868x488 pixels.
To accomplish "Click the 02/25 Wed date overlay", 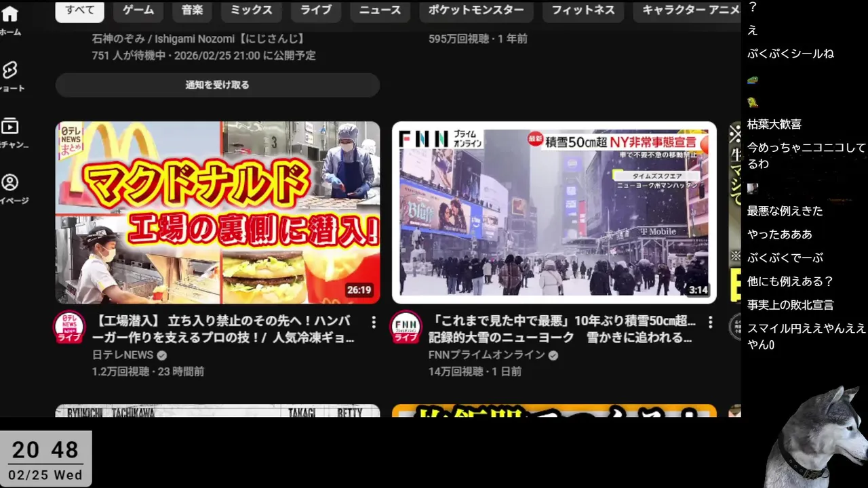I will 45,475.
